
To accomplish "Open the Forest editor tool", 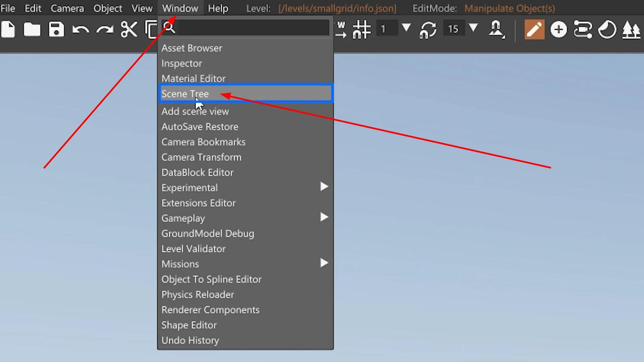I will (x=631, y=29).
